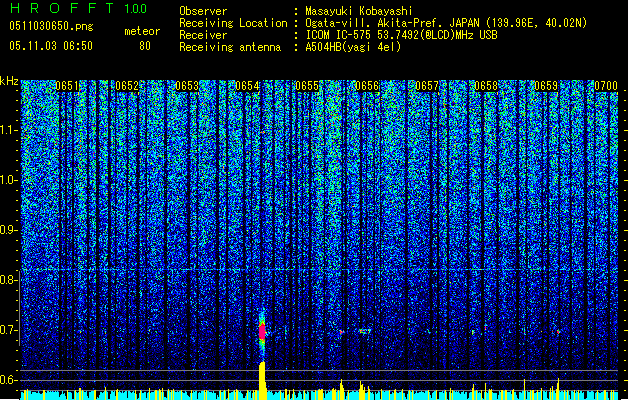The height and width of the screenshot is (400, 629).
Task: Click ICOM IC-575 53.7492 MHz USB text
Action: tap(402, 35)
